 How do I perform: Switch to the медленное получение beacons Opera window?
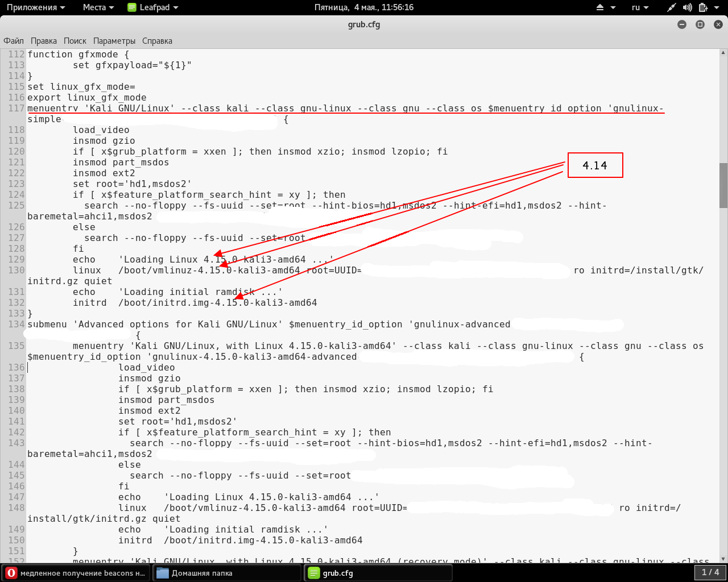76,573
